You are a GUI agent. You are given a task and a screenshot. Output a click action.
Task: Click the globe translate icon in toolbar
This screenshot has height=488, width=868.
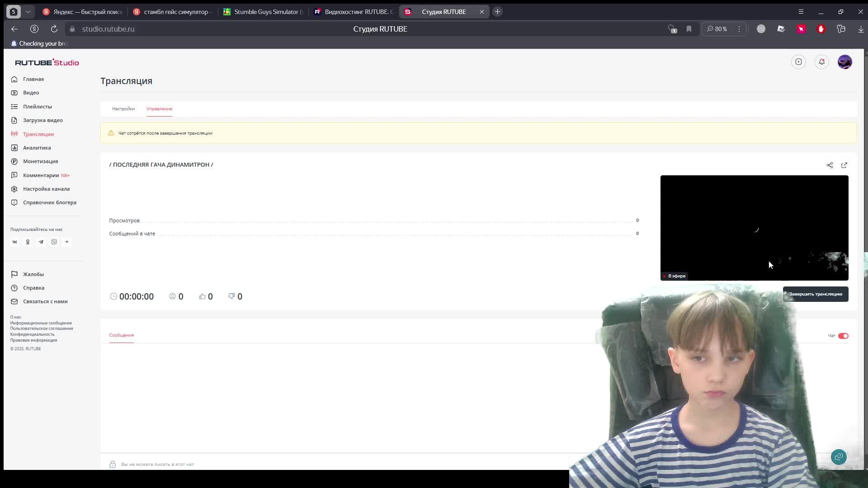tap(761, 29)
